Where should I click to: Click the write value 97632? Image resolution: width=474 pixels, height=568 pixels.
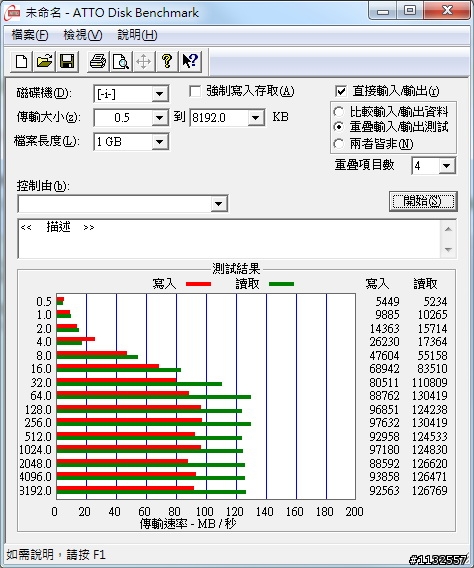click(x=385, y=422)
